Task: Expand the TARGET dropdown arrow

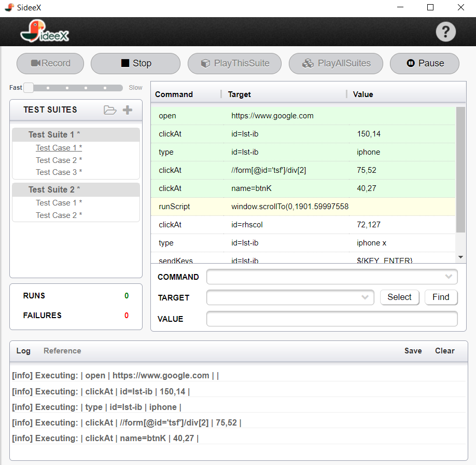Action: (365, 297)
